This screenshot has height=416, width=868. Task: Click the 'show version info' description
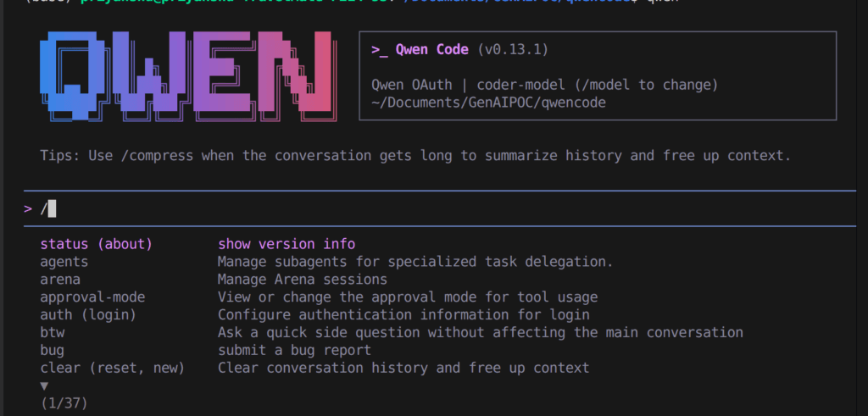287,244
